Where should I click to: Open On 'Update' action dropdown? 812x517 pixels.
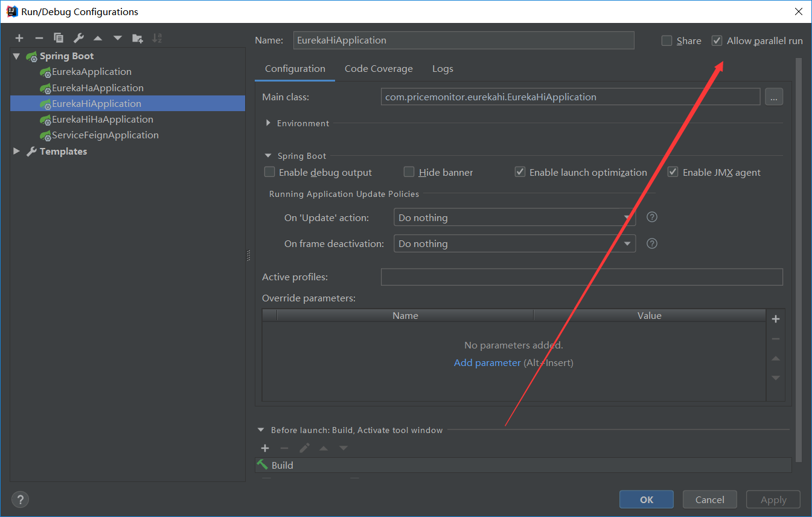[x=514, y=217]
